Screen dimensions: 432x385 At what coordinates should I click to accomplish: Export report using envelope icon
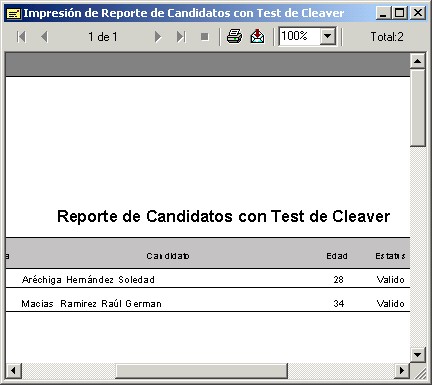pos(257,36)
